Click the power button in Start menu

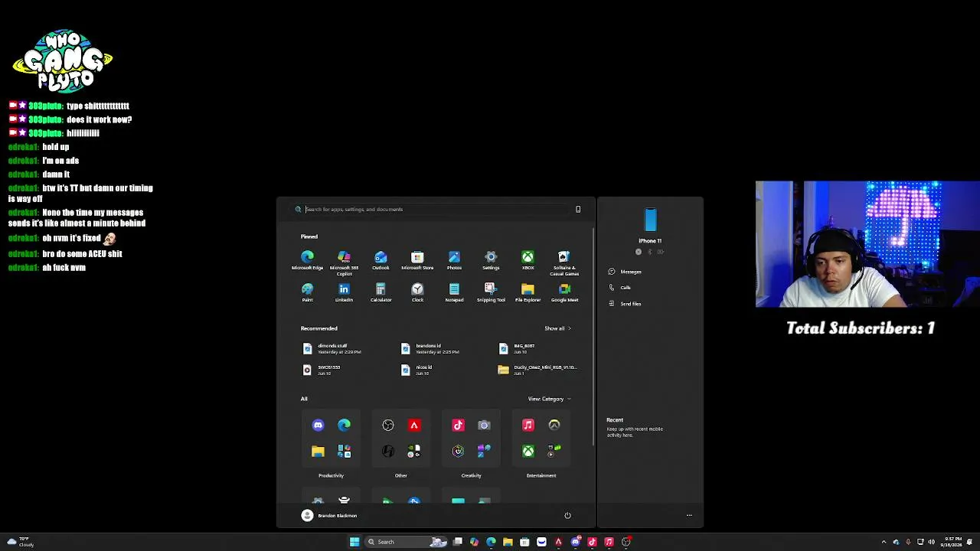click(567, 515)
